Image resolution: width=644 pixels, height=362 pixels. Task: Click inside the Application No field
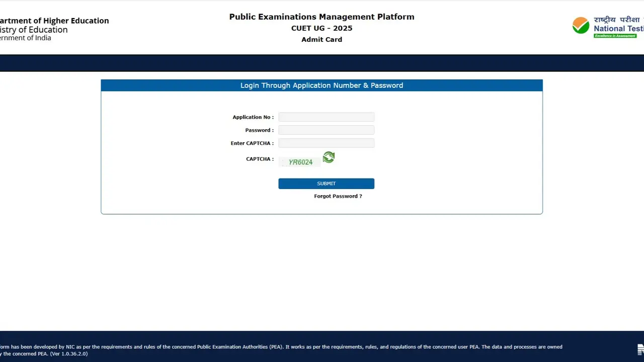click(x=326, y=117)
